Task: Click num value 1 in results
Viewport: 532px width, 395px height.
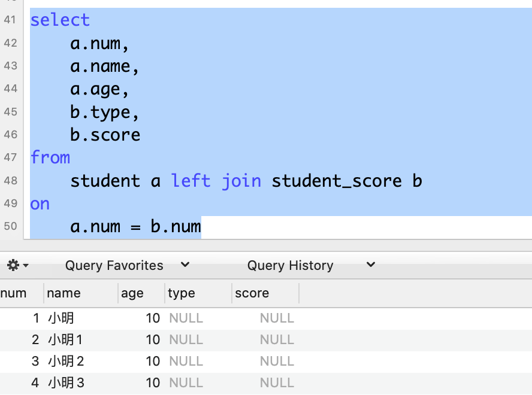Action: [x=36, y=318]
